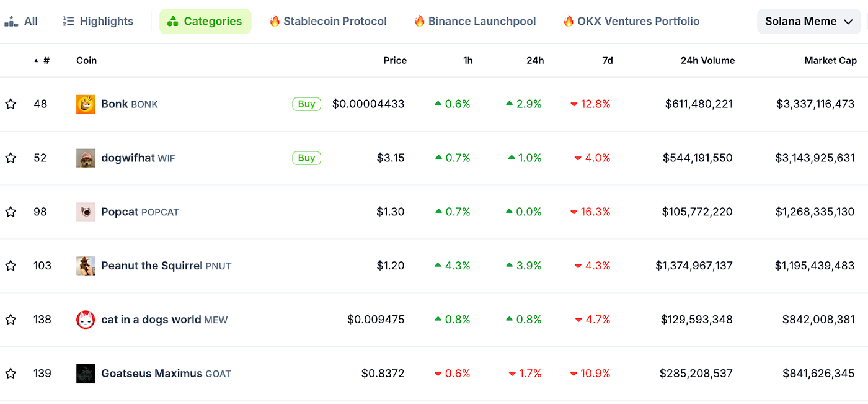868x404 pixels.
Task: Toggle the star next to Popcat
Action: point(11,212)
